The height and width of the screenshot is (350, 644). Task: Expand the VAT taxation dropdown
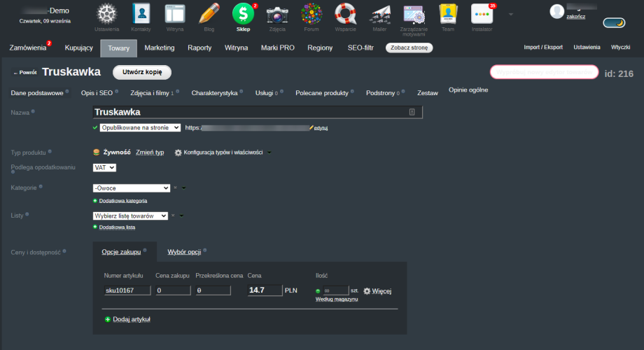[x=104, y=167]
